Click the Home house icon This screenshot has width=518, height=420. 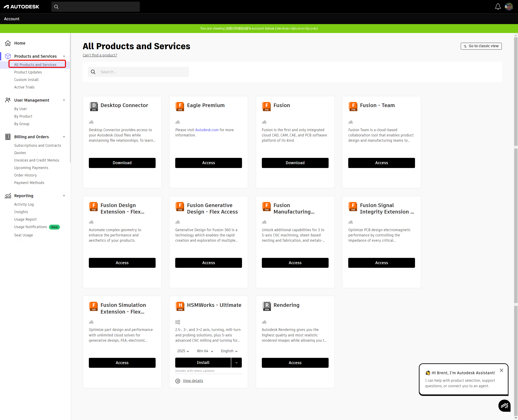8,43
